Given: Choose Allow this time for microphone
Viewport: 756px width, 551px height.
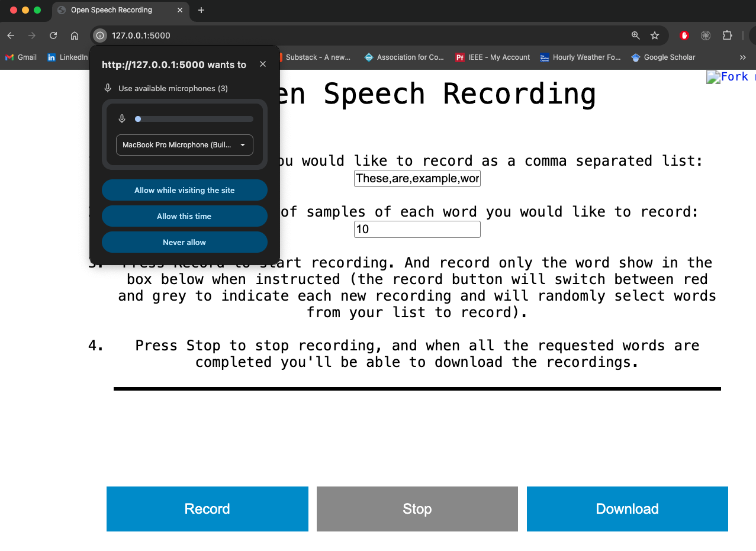Looking at the screenshot, I should click(184, 216).
